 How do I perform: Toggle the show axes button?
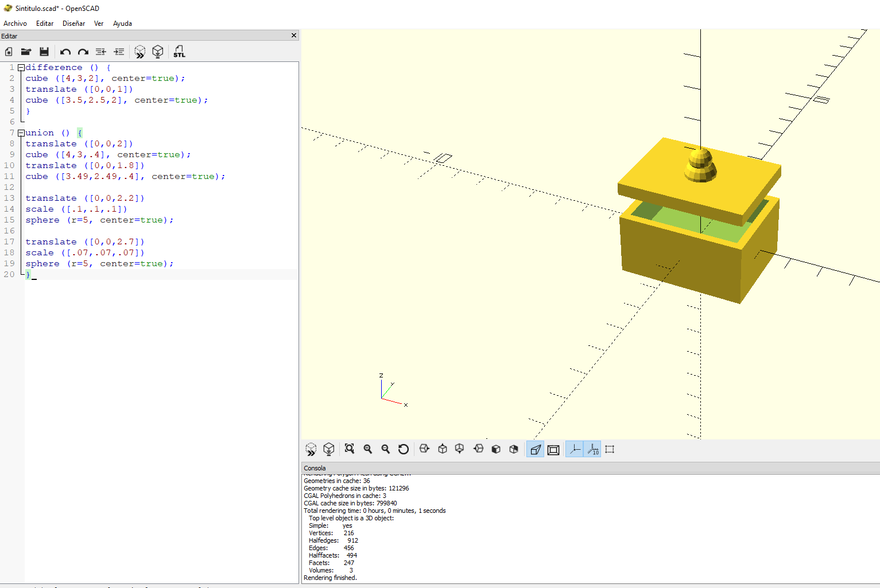point(575,449)
